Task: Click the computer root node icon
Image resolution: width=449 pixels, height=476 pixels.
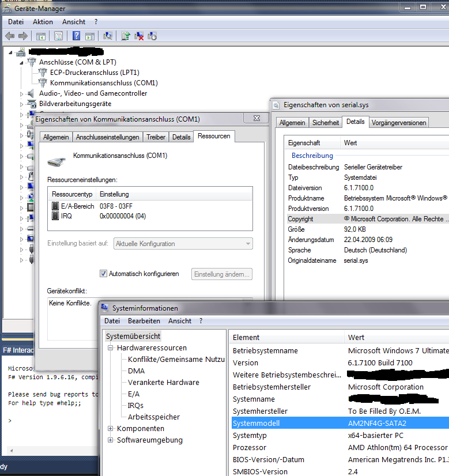Action: (x=21, y=52)
